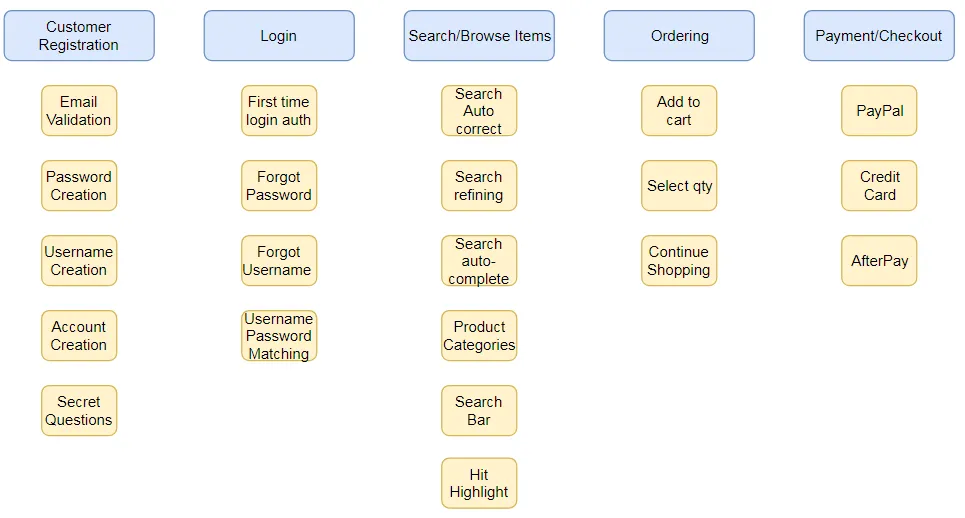Select the Customer Registration header box
965x518 pixels.
pyautogui.click(x=79, y=36)
